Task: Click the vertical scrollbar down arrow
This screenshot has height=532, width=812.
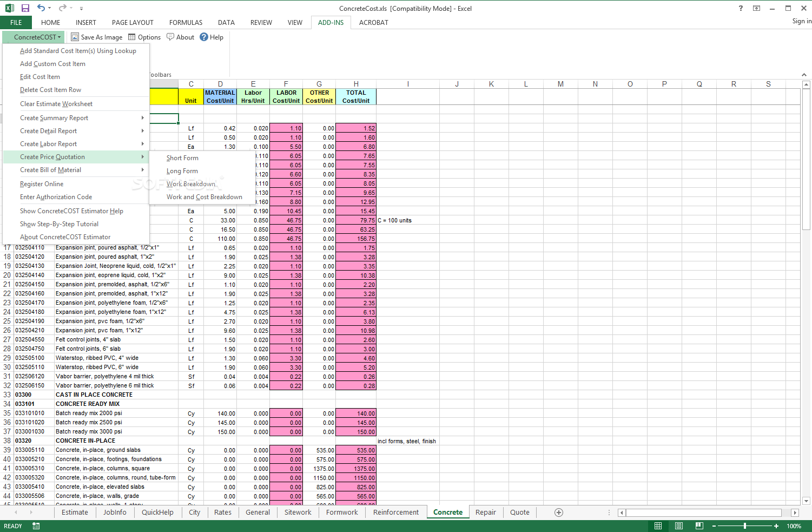Action: (806, 501)
